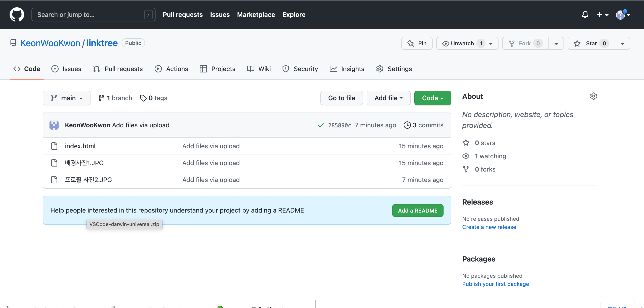Open the user avatar menu
644x308 pixels.
click(623, 15)
